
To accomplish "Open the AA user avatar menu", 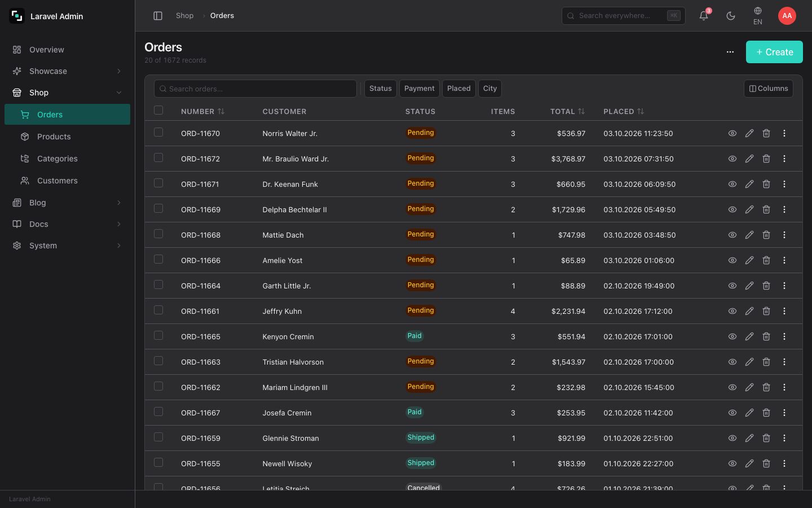I will point(787,16).
